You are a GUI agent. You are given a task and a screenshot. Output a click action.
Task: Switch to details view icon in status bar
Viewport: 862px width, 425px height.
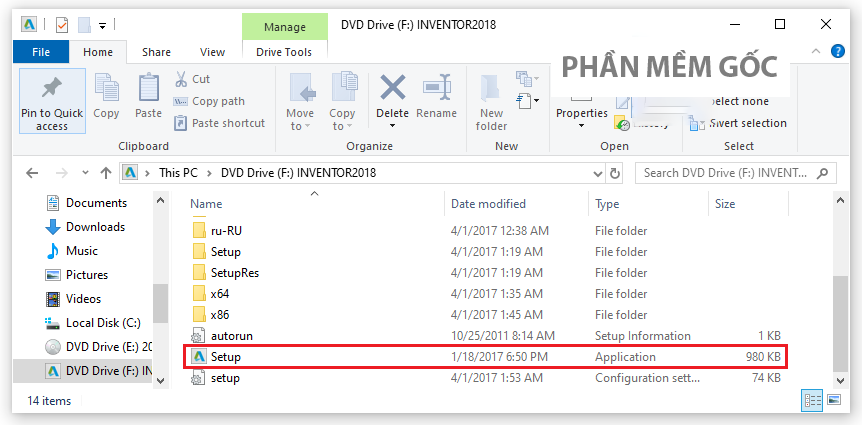pos(812,400)
